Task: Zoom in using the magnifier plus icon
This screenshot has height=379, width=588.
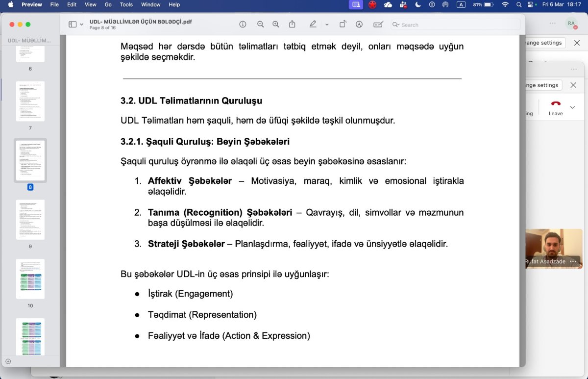Action: [x=276, y=25]
